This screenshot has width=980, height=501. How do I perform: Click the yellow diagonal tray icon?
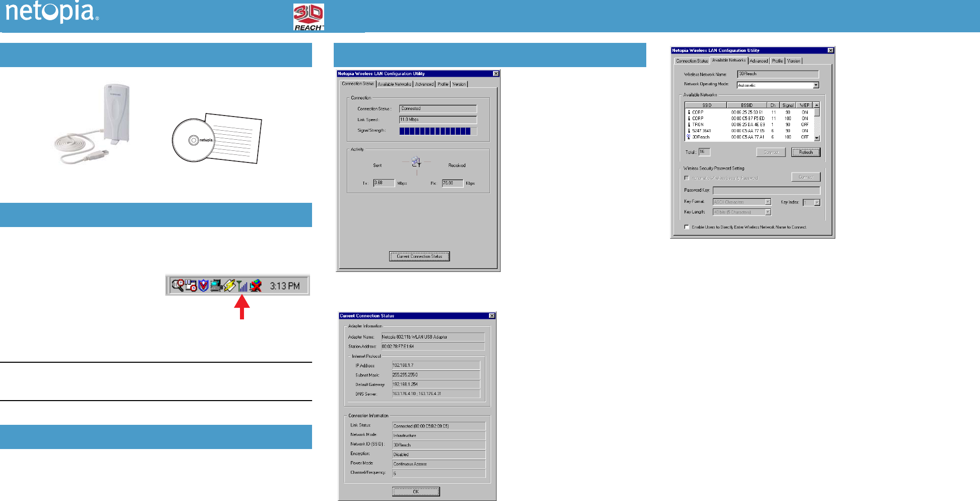pyautogui.click(x=230, y=286)
